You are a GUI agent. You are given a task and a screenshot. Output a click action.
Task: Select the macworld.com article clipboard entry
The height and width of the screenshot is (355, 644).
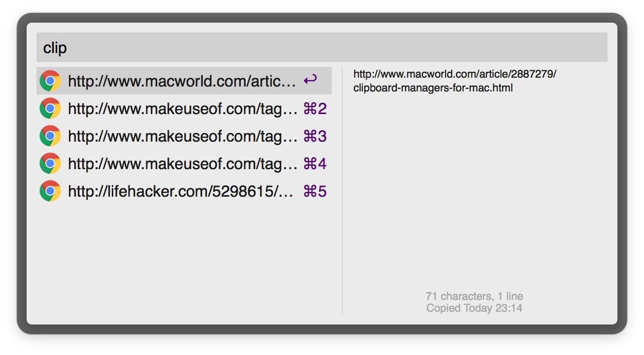coord(184,81)
